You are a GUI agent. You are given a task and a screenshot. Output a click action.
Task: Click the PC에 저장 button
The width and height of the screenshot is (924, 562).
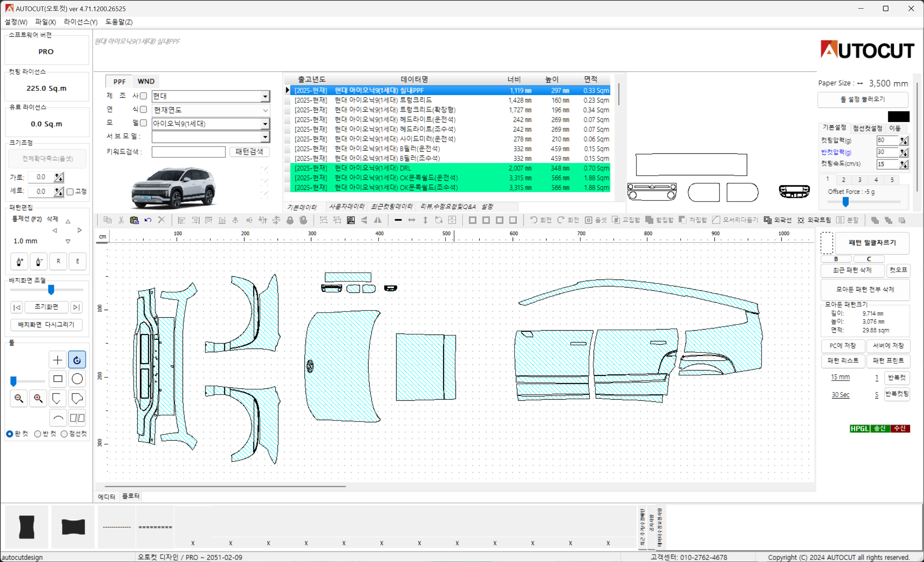point(842,346)
